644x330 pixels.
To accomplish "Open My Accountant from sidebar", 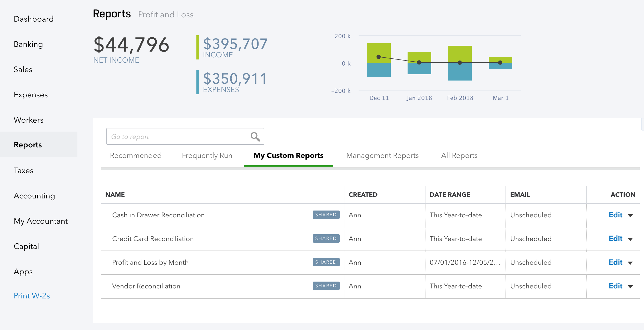I will (x=41, y=221).
